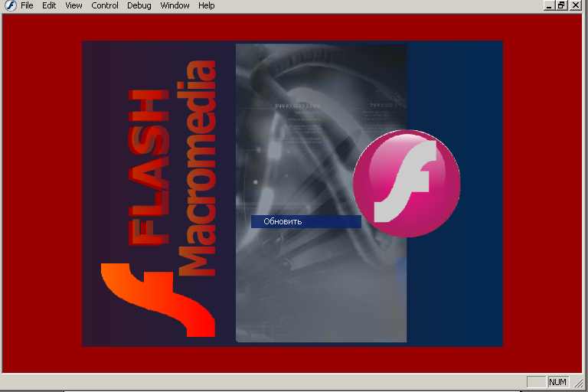Open the Window menu

(175, 5)
